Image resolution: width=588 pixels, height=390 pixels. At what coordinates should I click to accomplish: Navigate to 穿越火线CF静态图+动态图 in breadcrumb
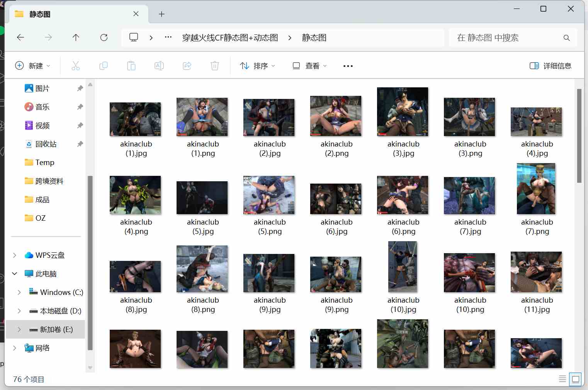click(x=230, y=37)
